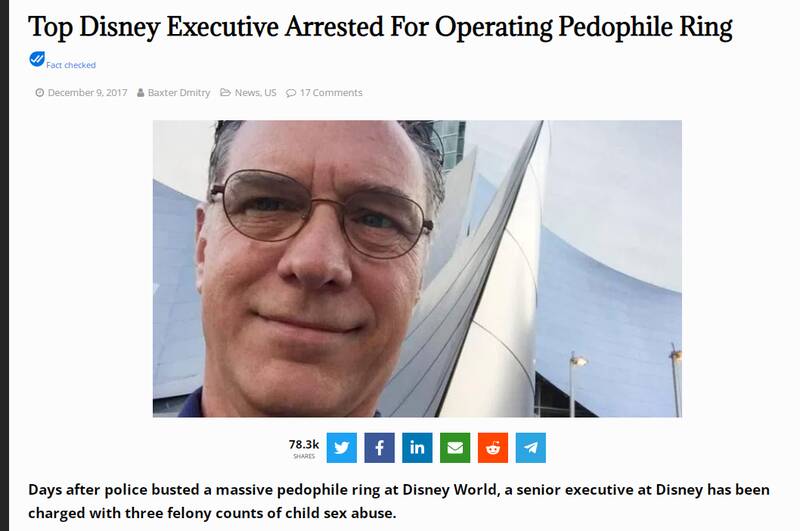Click the author person icon

140,92
